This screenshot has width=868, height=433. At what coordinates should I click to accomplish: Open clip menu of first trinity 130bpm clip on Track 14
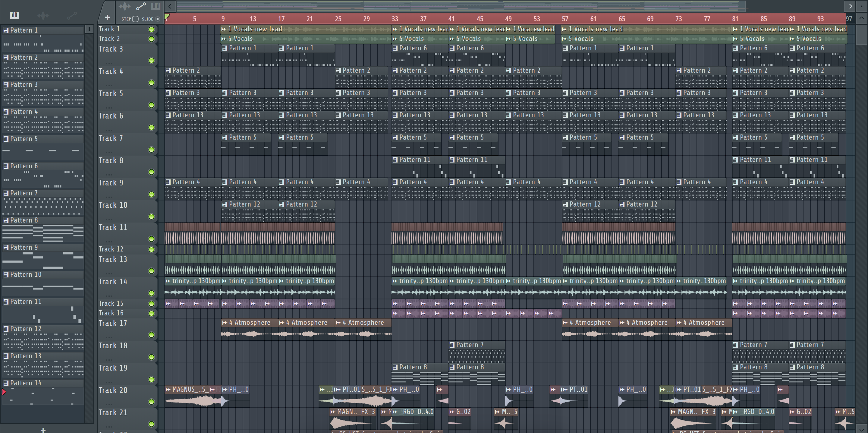pyautogui.click(x=168, y=281)
